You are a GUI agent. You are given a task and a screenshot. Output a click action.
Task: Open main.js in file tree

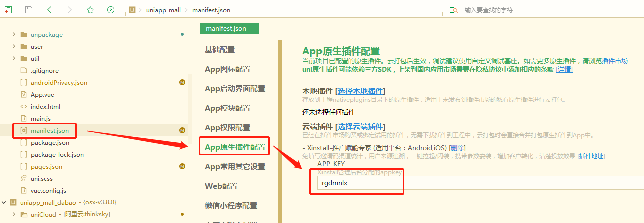pos(41,119)
